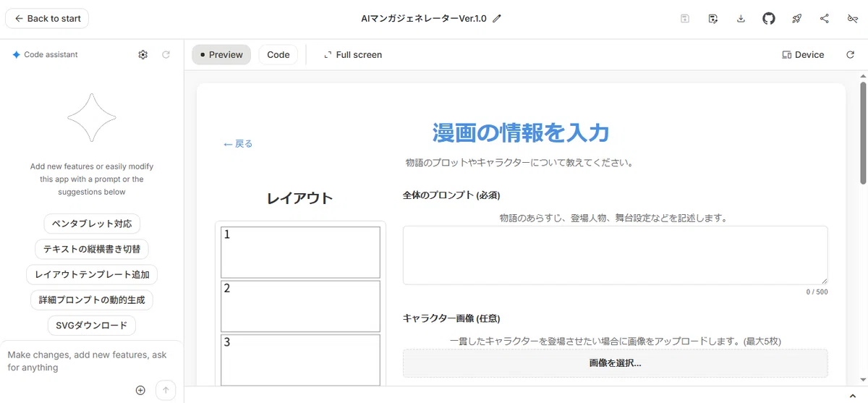This screenshot has width=868, height=403.
Task: Open the save-and-edit copy icon
Action: click(x=712, y=19)
